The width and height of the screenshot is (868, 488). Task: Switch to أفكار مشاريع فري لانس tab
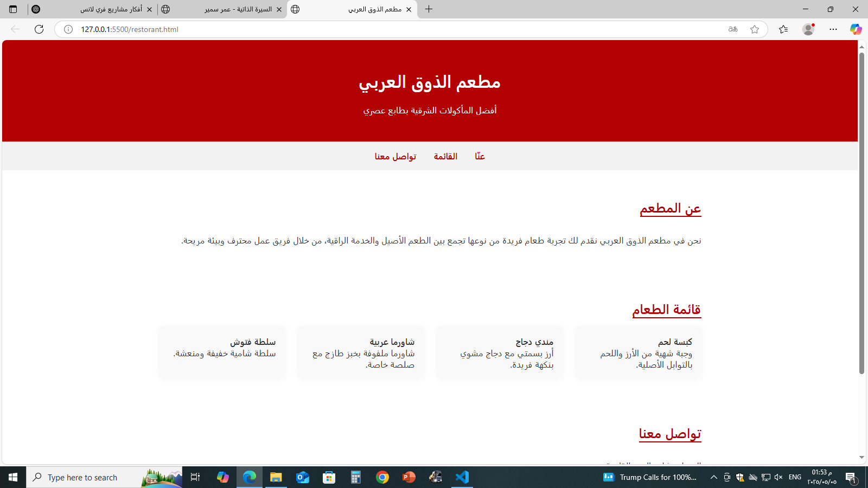click(x=92, y=9)
